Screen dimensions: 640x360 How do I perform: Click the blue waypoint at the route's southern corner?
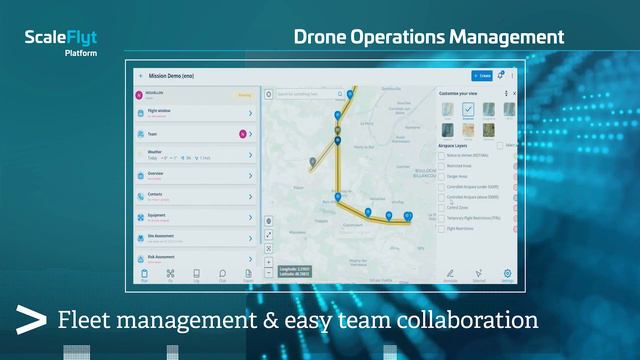pos(338,197)
